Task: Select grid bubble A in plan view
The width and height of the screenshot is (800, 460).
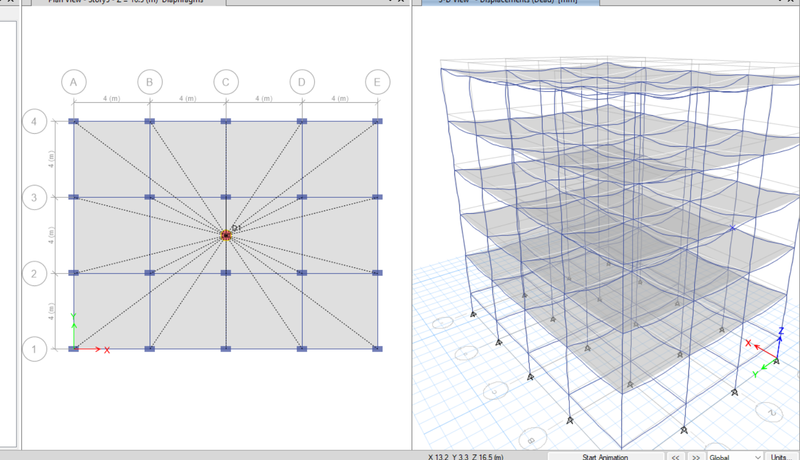Action: tap(74, 82)
